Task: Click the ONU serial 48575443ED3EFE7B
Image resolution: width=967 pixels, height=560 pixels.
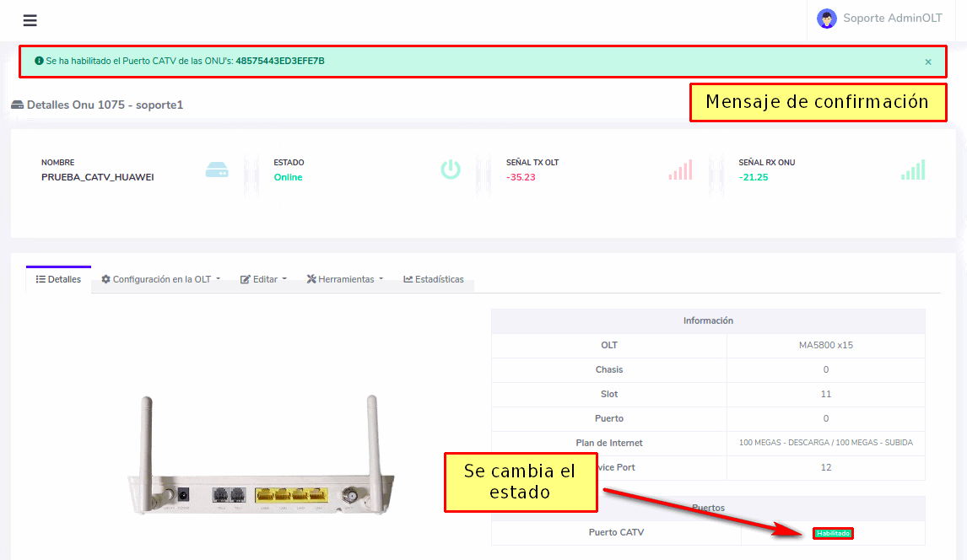Action: [x=280, y=61]
